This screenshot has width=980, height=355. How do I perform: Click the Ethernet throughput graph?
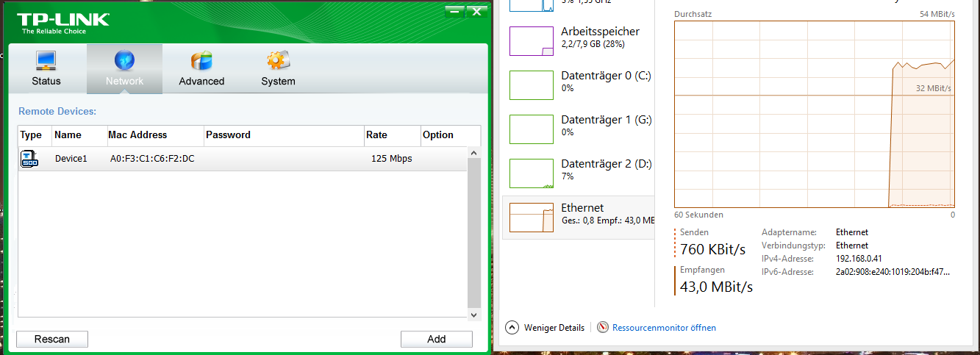pos(815,114)
